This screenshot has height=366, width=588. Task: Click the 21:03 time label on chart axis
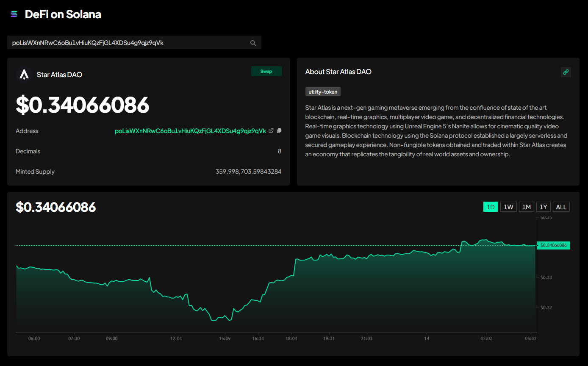click(366, 338)
